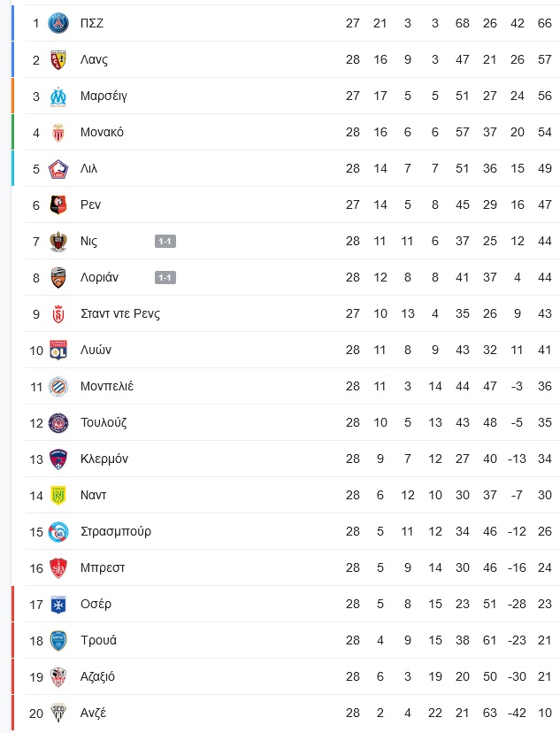Image resolution: width=560 pixels, height=733 pixels.
Task: Click the Ρεν club badge
Action: [x=58, y=205]
